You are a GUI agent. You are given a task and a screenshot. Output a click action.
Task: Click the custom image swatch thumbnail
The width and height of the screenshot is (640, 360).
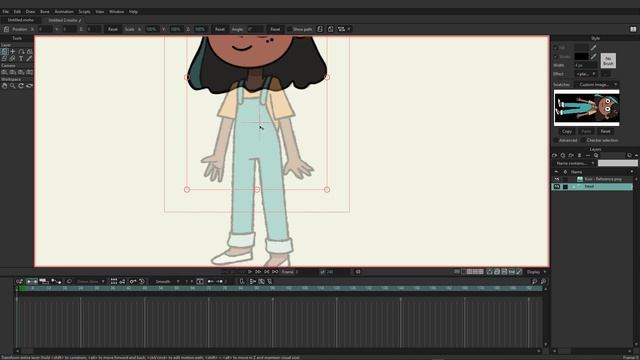coord(587,108)
